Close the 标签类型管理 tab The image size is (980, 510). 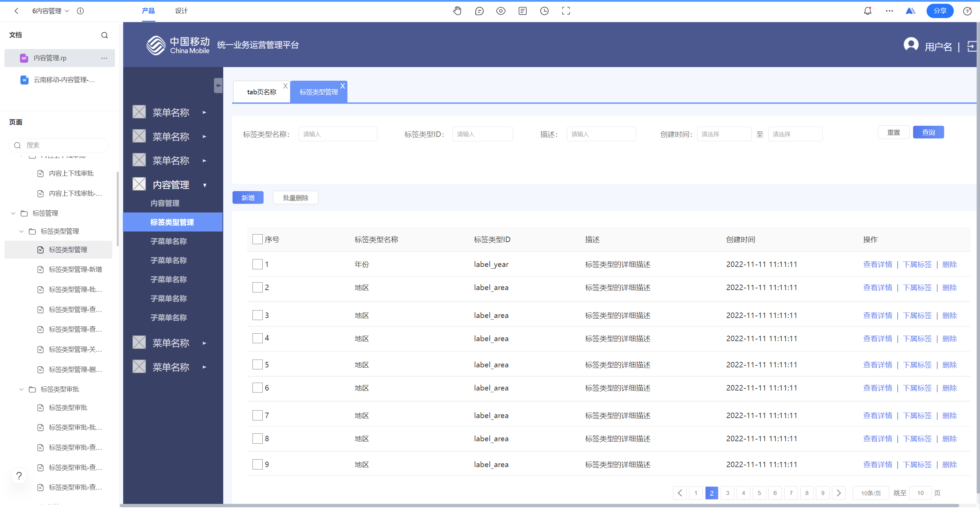343,86
